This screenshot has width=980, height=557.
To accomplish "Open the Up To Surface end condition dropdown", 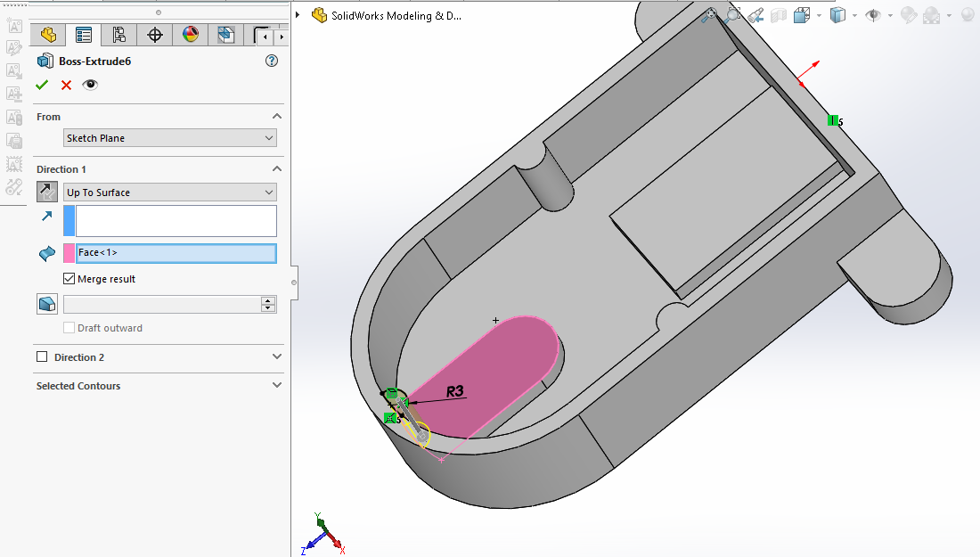I will (170, 192).
